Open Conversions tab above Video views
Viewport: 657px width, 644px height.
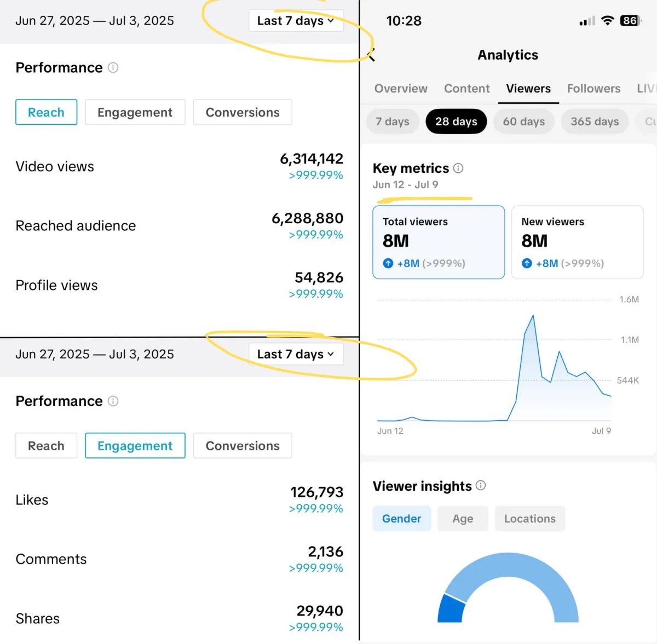click(243, 112)
